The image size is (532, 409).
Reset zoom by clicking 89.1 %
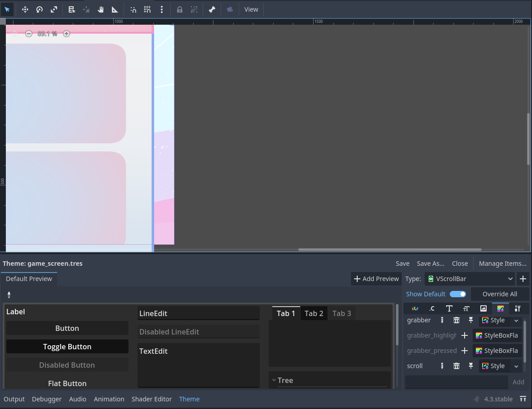[x=47, y=34]
